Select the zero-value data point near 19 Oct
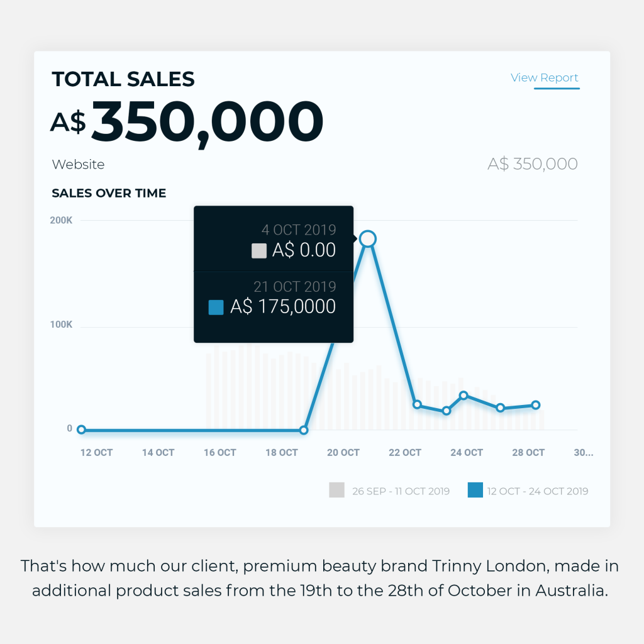The width and height of the screenshot is (644, 644). click(304, 430)
